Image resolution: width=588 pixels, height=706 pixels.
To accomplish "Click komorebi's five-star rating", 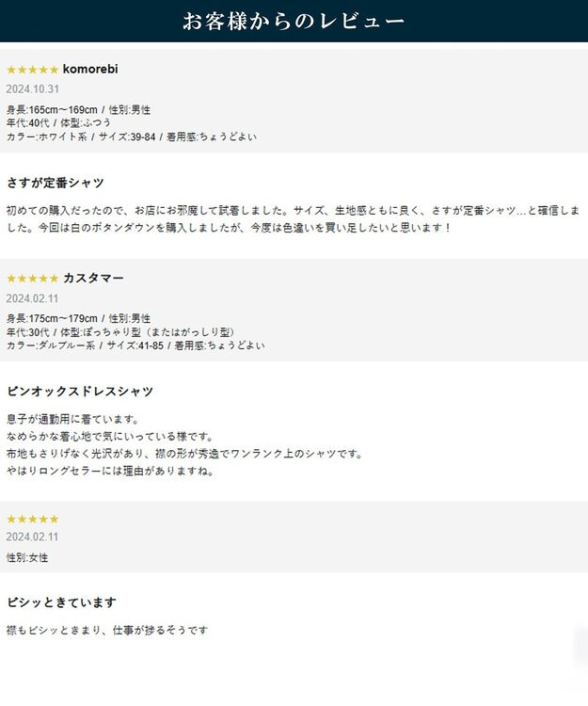I will [x=32, y=70].
